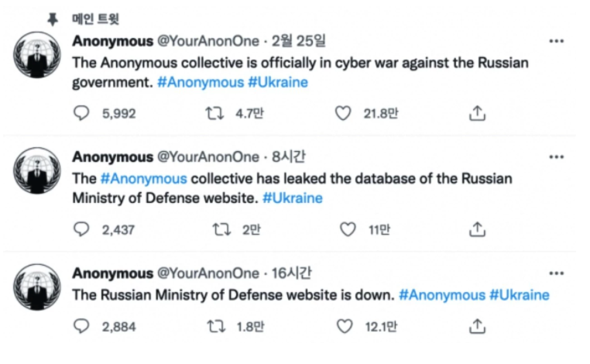Like the website is down tweet
590x364 pixels.
[343, 326]
